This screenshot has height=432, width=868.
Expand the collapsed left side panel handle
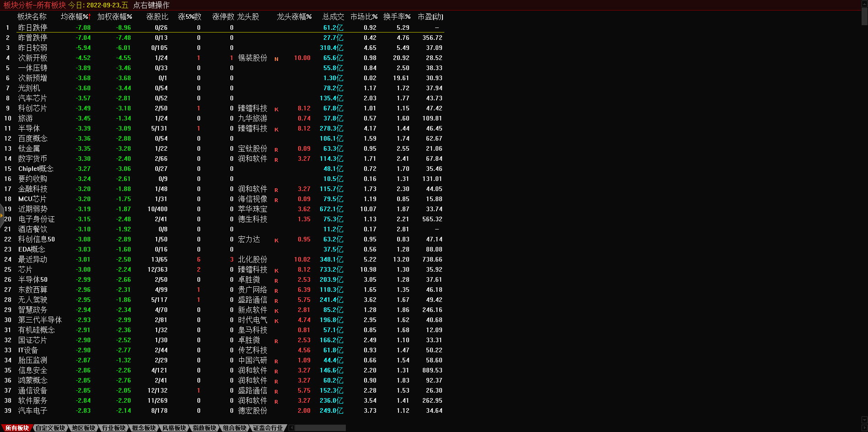pos(2,214)
